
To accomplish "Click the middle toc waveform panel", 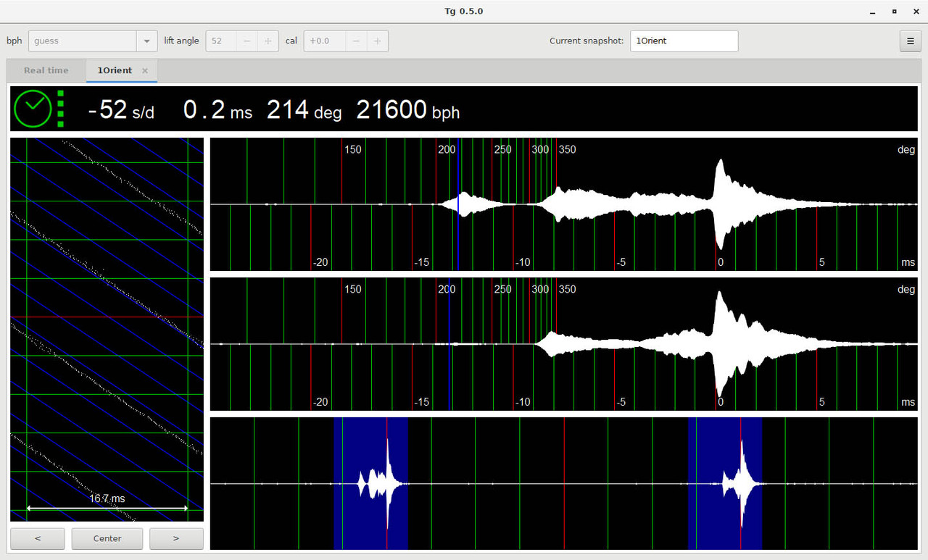I will (563, 343).
